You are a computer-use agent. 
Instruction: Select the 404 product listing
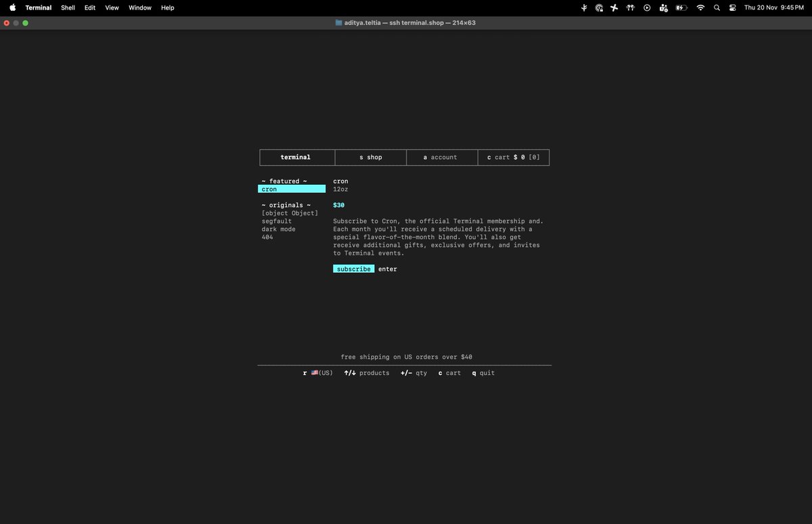(x=267, y=237)
